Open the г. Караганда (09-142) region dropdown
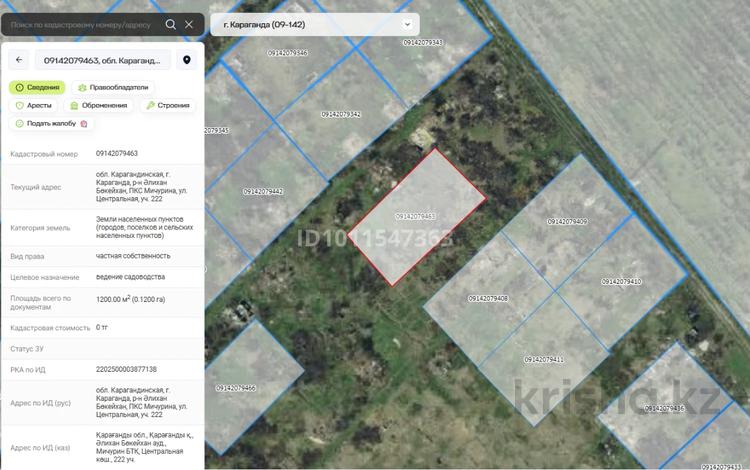This screenshot has width=750, height=470. (x=315, y=24)
